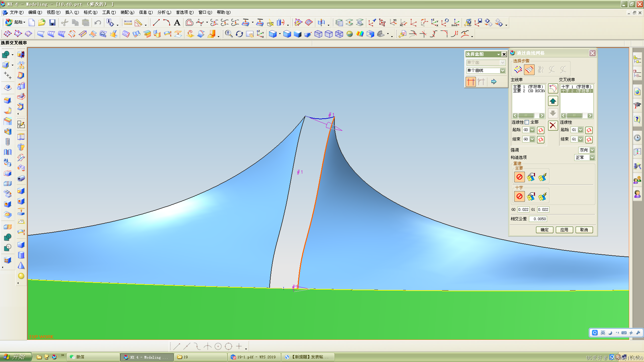Image resolution: width=644 pixels, height=362 pixels.
Task: Toggle stop-at-intersection button in Selection Intent
Action: pos(471,81)
